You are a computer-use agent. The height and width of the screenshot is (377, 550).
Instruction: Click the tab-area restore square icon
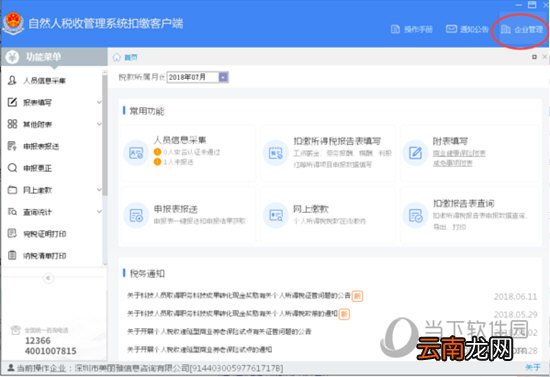click(534, 57)
